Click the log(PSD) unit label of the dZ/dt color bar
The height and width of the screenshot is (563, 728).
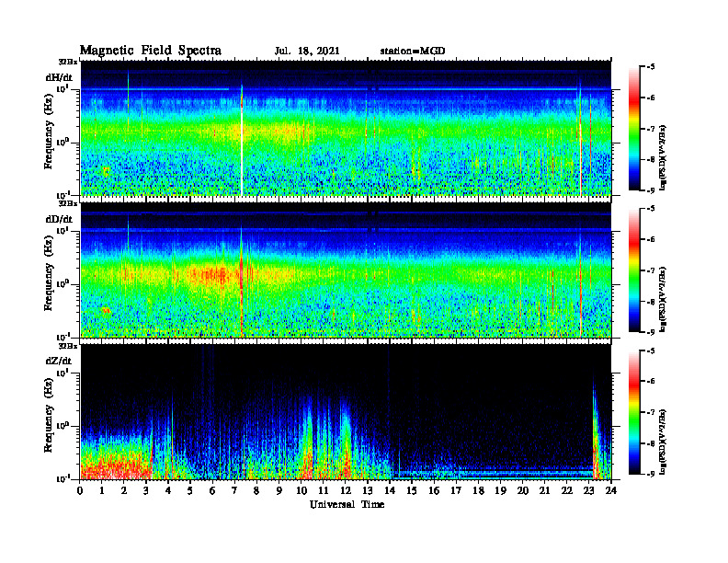tap(664, 442)
